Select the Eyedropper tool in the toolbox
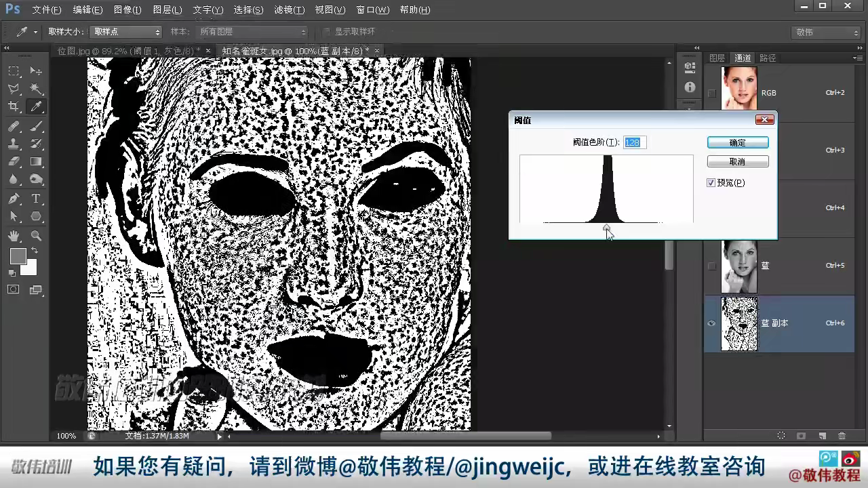Viewport: 868px width, 488px height. click(x=36, y=106)
